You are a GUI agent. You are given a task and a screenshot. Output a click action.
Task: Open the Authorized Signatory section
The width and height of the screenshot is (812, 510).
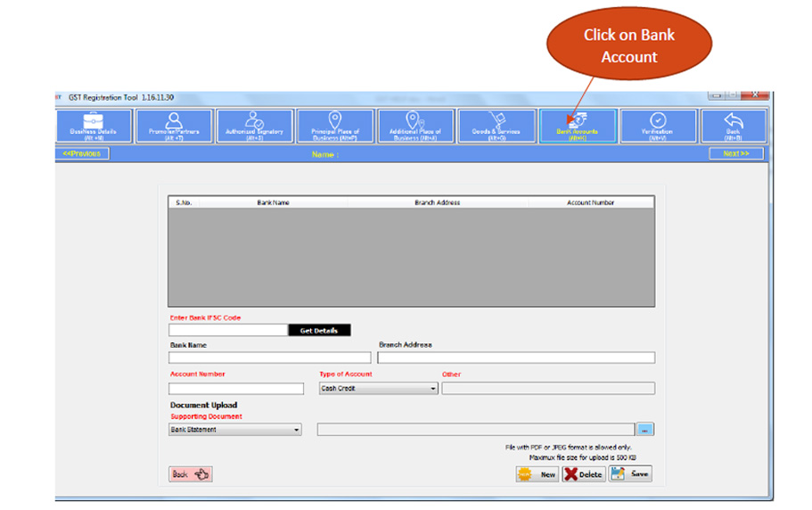point(254,126)
